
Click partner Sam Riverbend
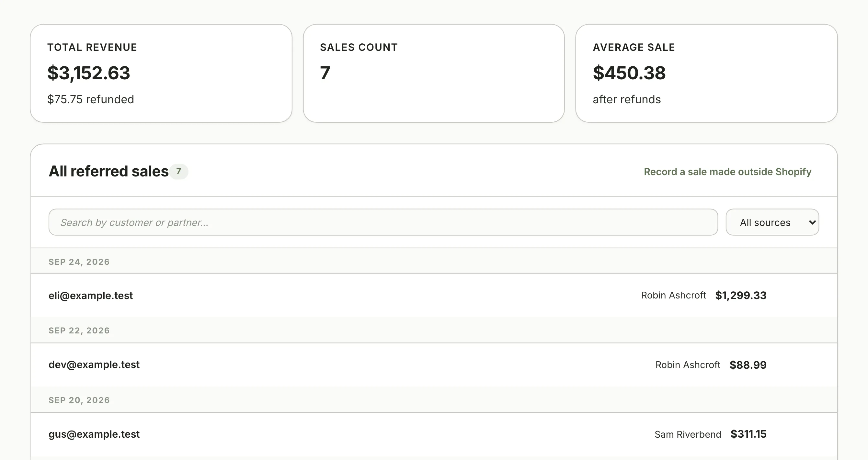[x=688, y=434]
